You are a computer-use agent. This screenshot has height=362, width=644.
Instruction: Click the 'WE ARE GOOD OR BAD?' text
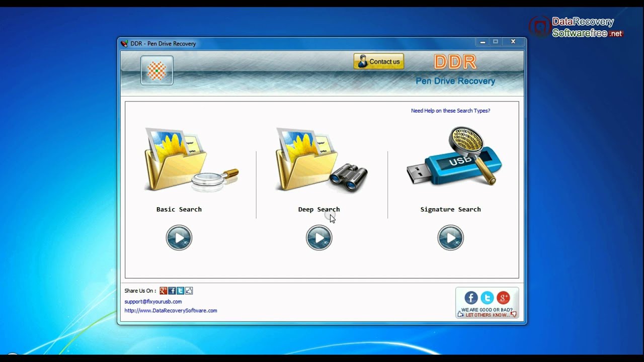tap(487, 310)
